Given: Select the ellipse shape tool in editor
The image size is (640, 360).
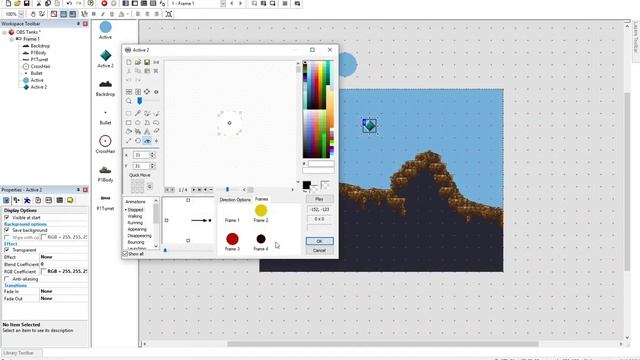Looking at the screenshot, I should (138, 122).
